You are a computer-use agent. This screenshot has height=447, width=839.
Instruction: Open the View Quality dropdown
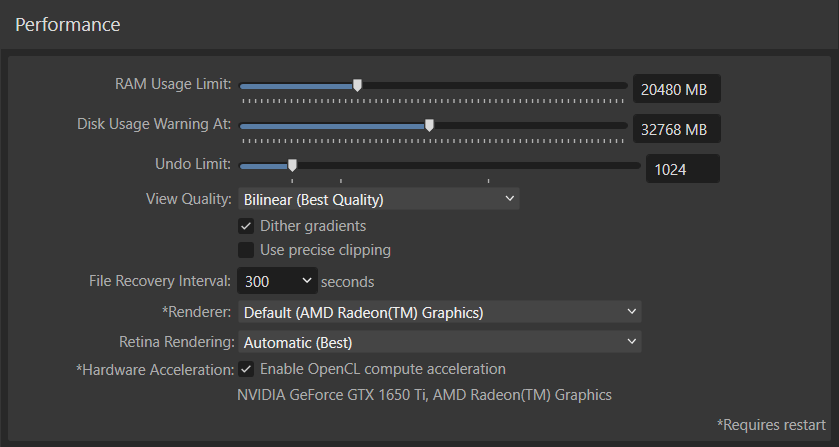coord(378,199)
